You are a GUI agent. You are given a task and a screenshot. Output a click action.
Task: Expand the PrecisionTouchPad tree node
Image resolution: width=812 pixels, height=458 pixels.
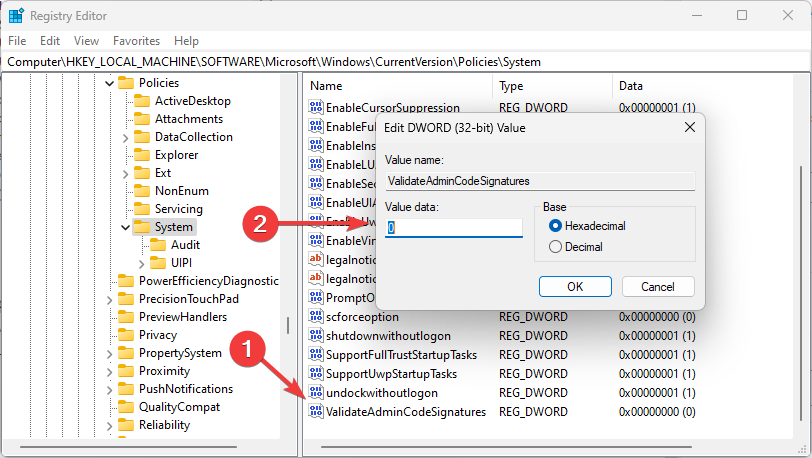click(x=109, y=300)
